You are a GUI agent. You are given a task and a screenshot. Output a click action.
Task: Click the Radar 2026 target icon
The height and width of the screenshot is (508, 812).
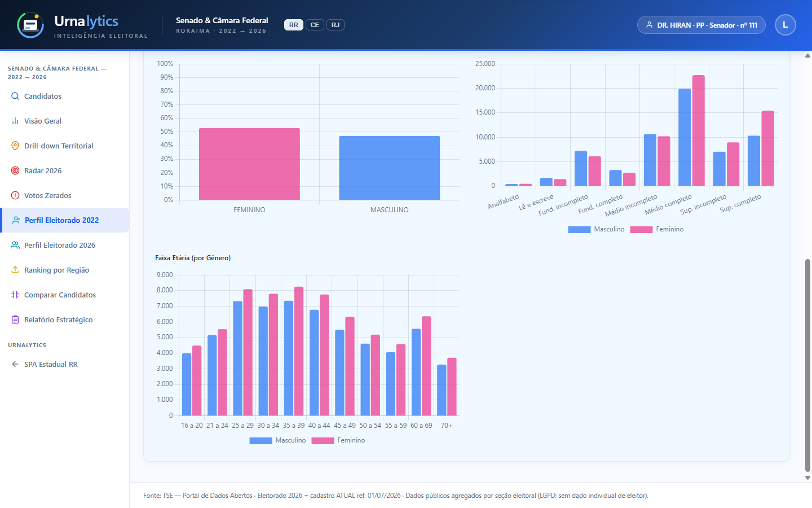pos(15,170)
